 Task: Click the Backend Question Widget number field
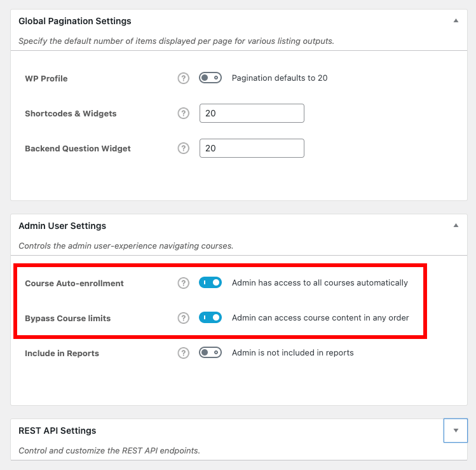click(x=252, y=148)
